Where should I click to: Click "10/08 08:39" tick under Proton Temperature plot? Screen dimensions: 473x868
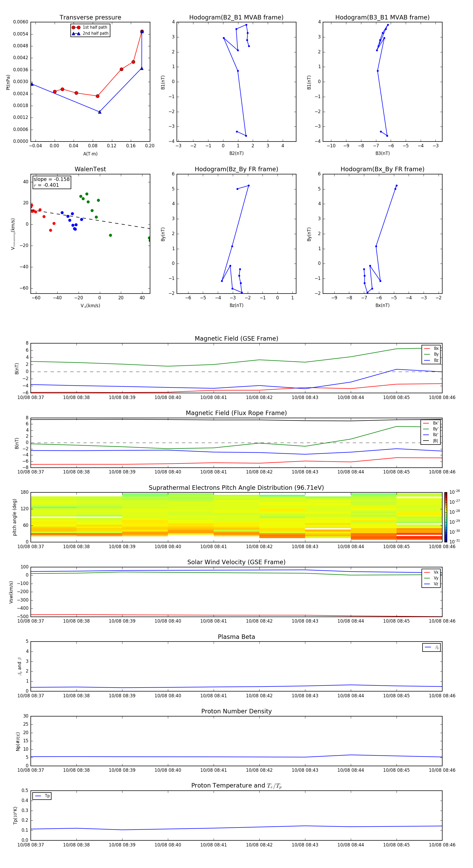(x=122, y=845)
